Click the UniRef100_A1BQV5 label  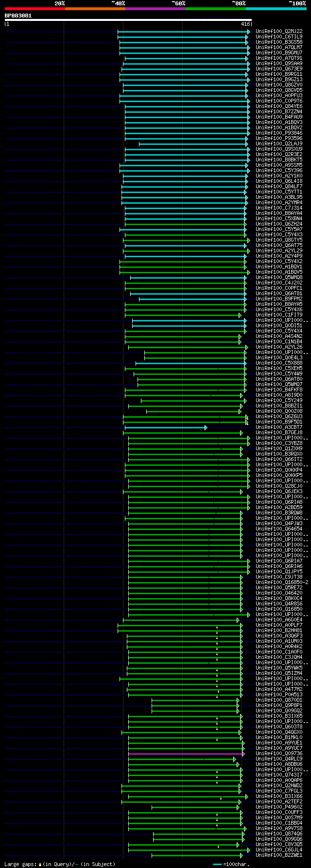tap(279, 272)
